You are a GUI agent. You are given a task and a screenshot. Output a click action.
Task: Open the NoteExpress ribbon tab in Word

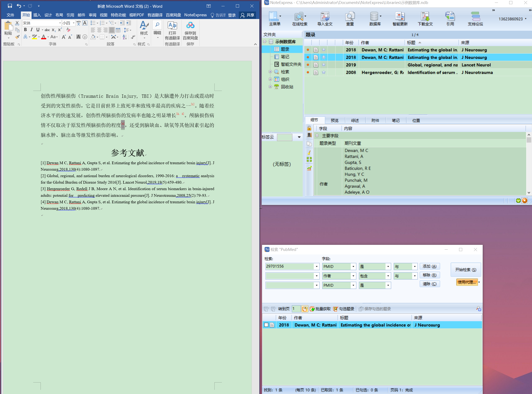click(x=195, y=15)
